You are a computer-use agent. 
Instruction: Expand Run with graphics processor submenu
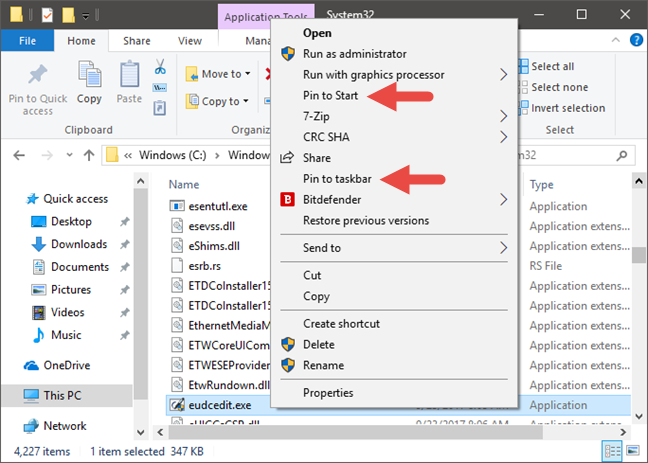pyautogui.click(x=503, y=75)
